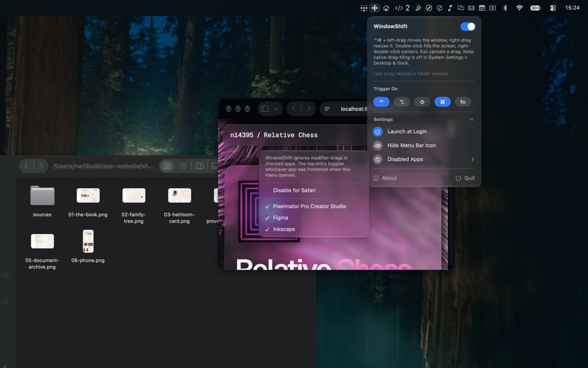Expand the Disabled Apps submenu arrow
The image size is (588, 368).
[472, 159]
